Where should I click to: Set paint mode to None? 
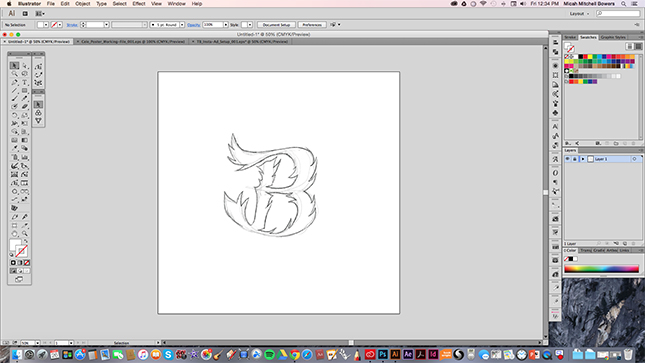27,263
